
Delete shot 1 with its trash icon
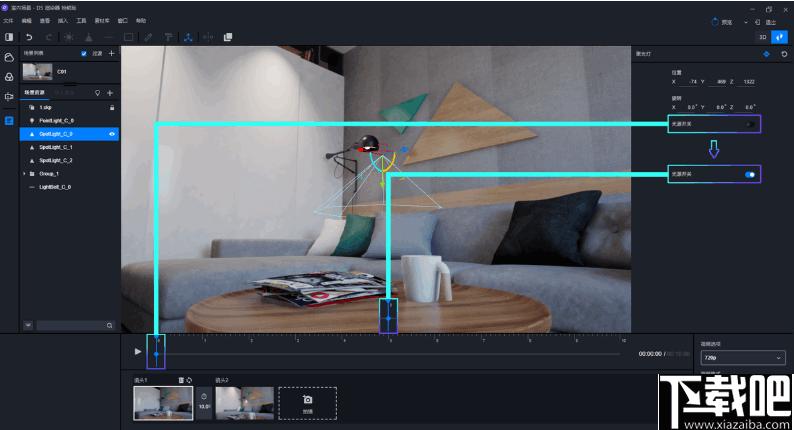181,380
